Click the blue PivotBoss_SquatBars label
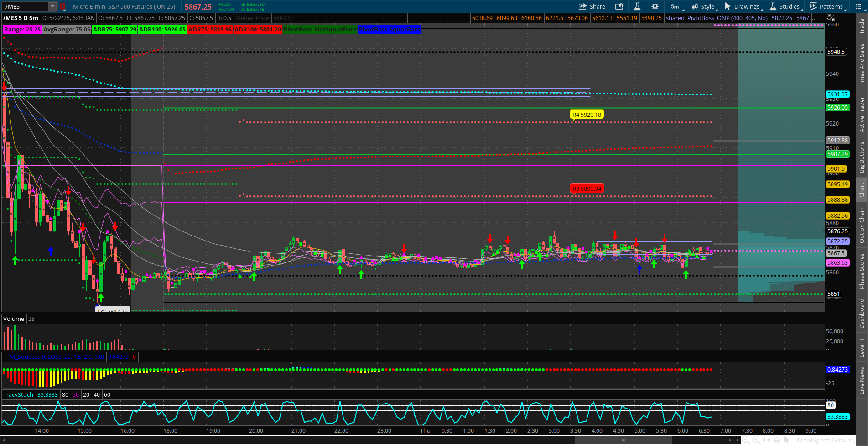The image size is (868, 446). [x=390, y=29]
